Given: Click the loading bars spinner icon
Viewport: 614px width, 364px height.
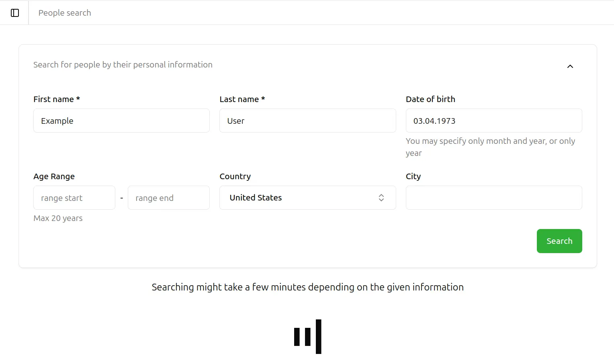Looking at the screenshot, I should [x=308, y=337].
